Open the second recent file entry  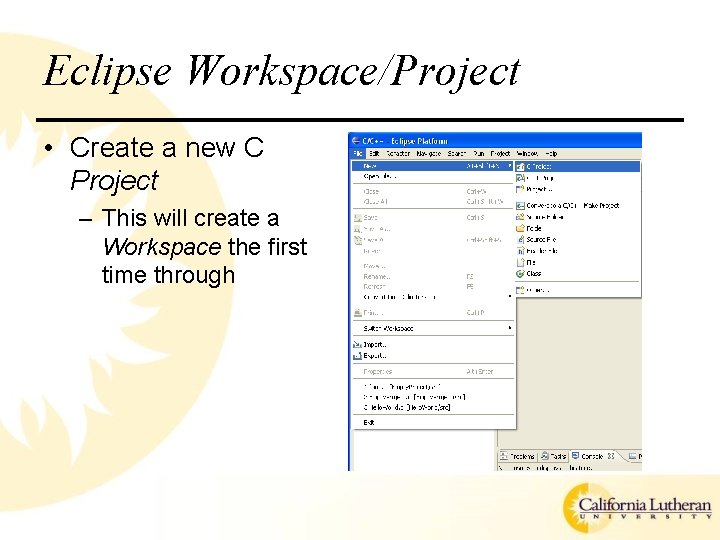tap(433, 397)
